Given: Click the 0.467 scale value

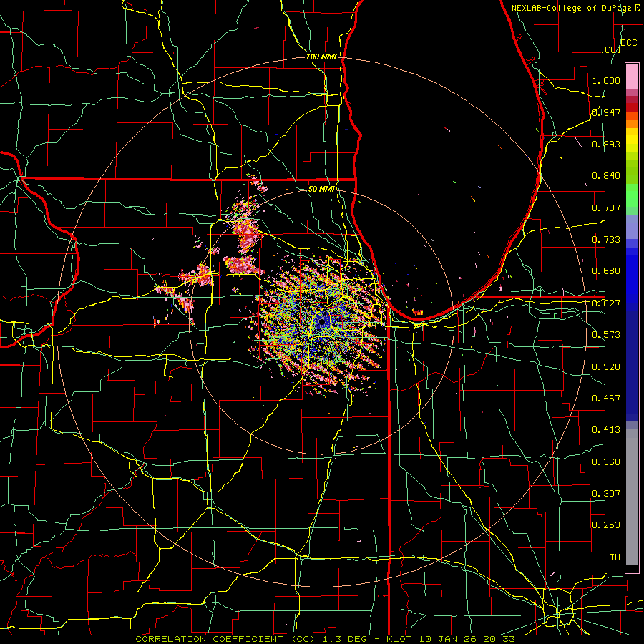Looking at the screenshot, I should [606, 399].
